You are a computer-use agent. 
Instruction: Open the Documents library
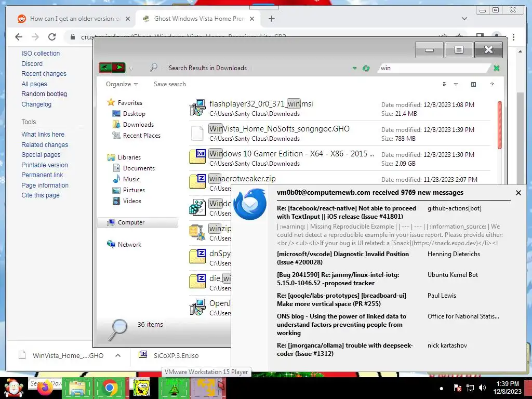coord(139,168)
